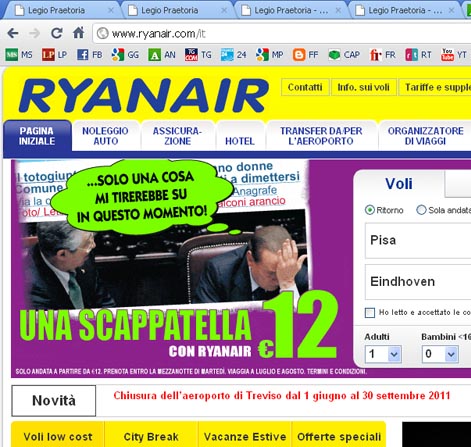Image resolution: width=471 pixels, height=447 pixels.
Task: Close the second Legio Praetoria tab
Action: 224,10
